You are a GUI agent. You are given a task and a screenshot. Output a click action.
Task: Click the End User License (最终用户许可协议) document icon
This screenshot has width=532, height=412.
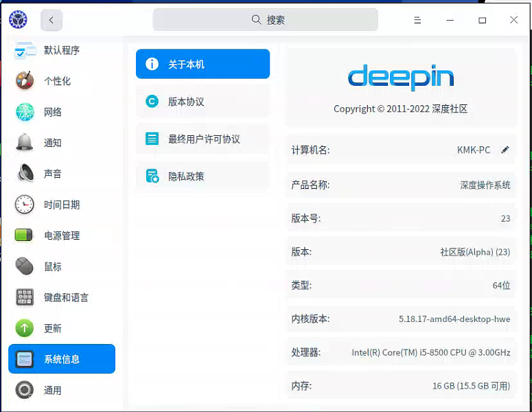152,139
